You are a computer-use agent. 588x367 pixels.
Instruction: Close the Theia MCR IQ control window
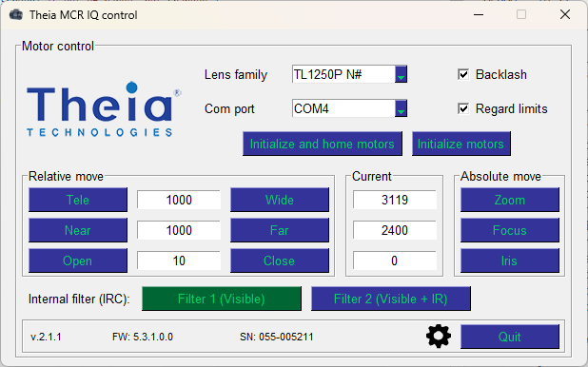[565, 14]
